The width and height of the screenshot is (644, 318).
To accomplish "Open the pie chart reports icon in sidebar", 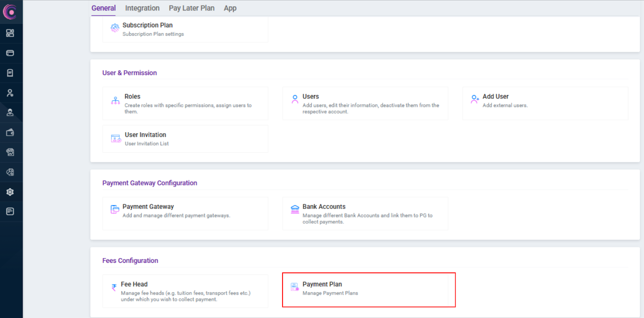I will coord(10,172).
